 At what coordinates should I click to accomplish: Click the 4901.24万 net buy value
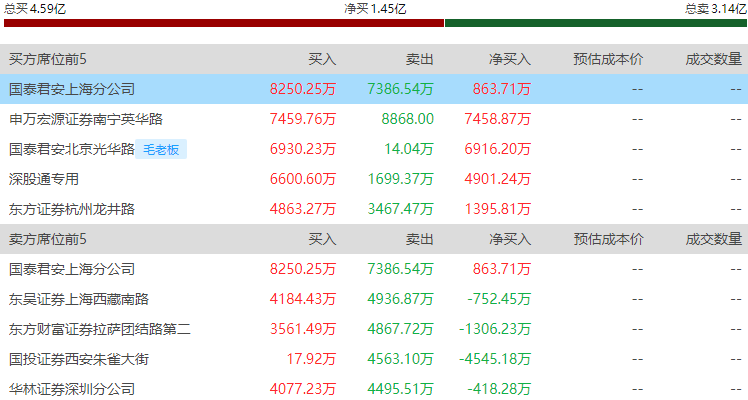[x=498, y=179]
